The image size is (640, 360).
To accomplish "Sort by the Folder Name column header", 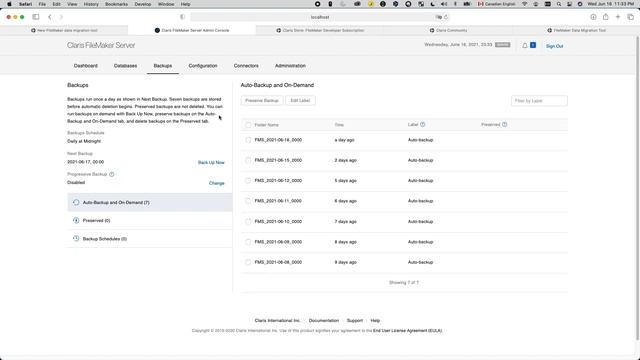I will [267, 125].
